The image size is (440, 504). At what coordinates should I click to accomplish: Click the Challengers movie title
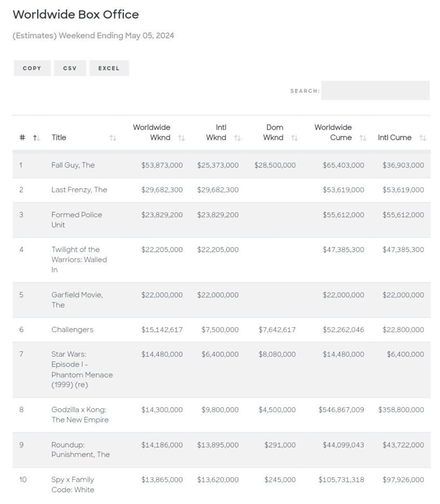(x=72, y=329)
